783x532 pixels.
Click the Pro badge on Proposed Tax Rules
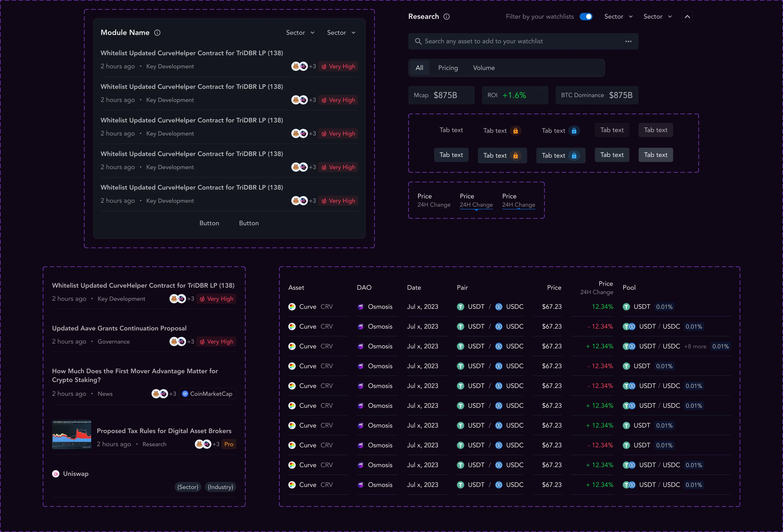click(229, 444)
